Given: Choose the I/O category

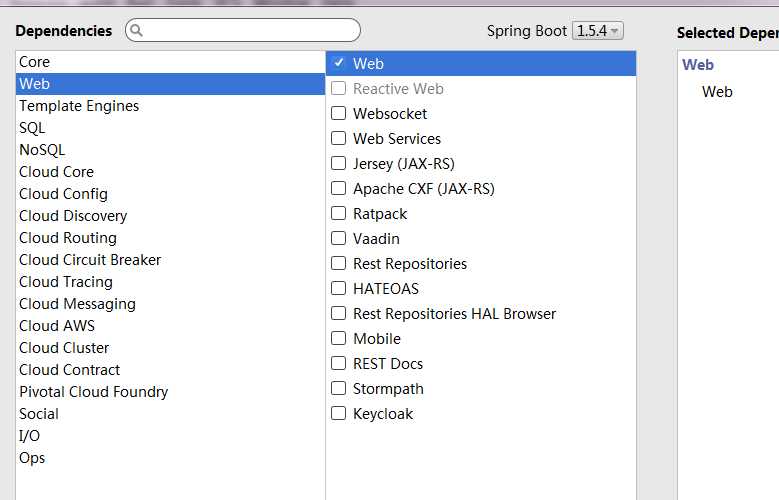Looking at the screenshot, I should [170, 436].
